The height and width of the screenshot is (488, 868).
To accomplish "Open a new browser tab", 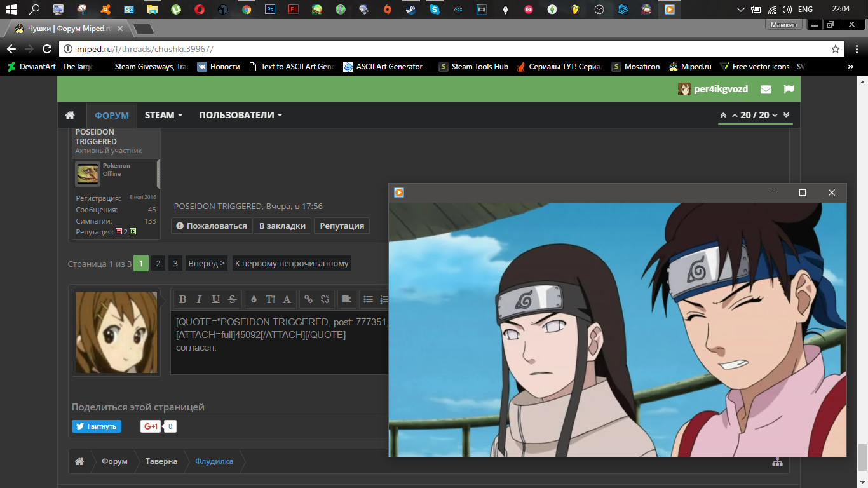I will [144, 29].
